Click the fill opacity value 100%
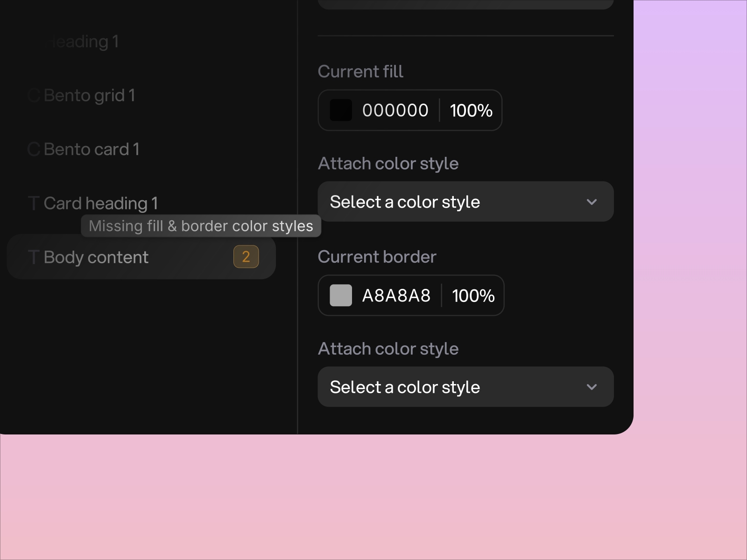Image resolution: width=747 pixels, height=560 pixels. coord(471,111)
